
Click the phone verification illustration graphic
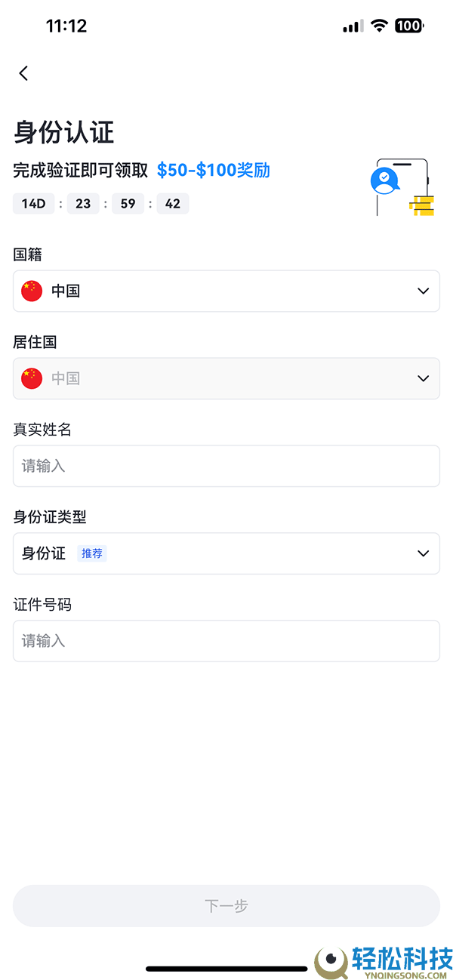pos(402,187)
